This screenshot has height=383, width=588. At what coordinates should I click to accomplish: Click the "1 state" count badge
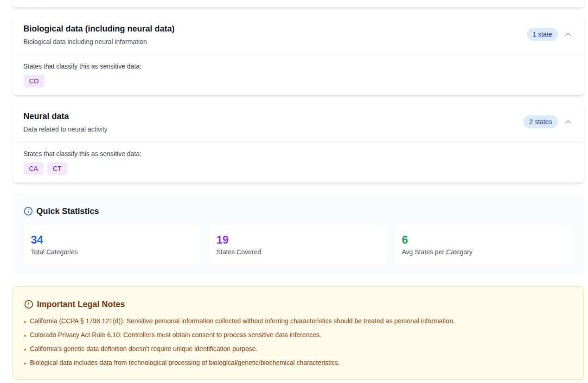[542, 34]
